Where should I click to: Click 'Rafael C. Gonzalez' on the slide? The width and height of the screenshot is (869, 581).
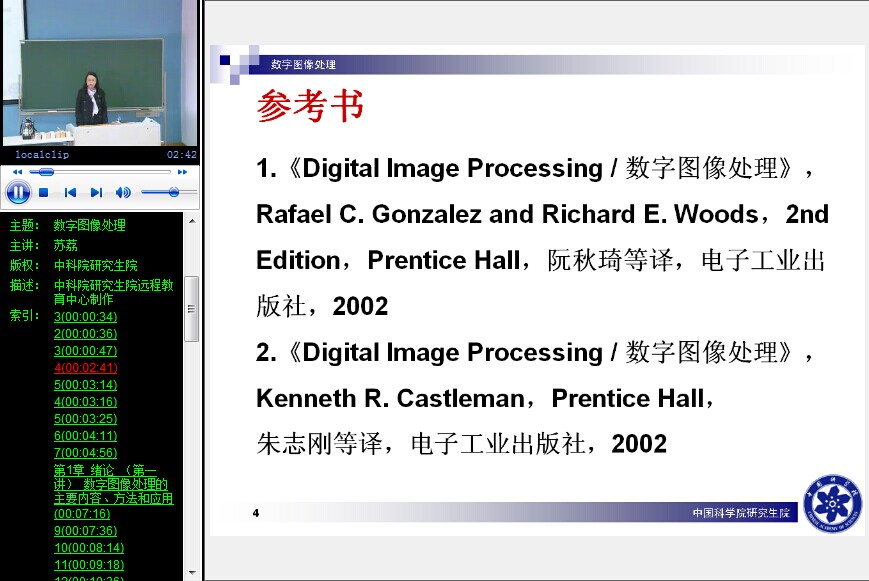pyautogui.click(x=369, y=214)
